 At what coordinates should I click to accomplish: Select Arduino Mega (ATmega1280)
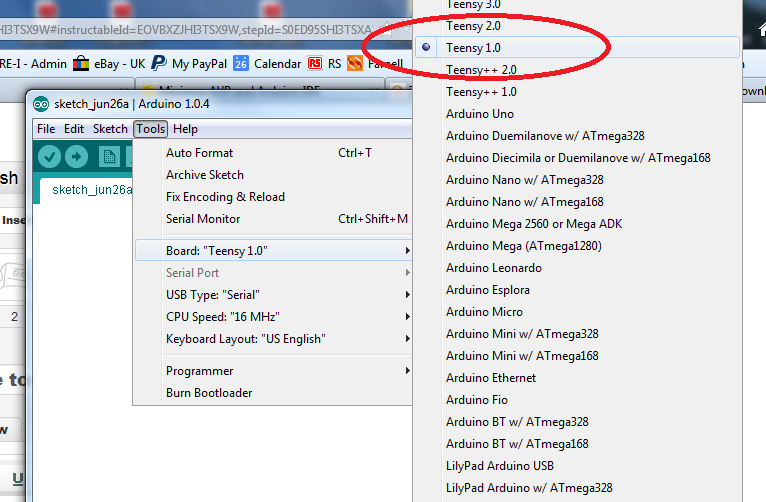(x=577, y=246)
